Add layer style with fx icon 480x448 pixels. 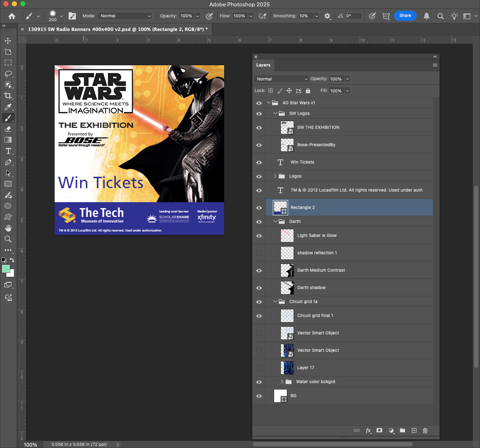click(368, 431)
